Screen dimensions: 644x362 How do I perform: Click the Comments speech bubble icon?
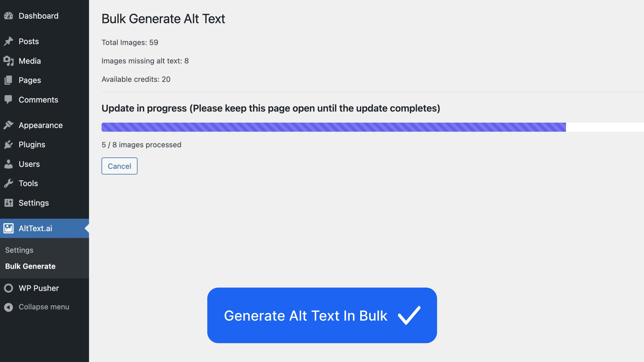8,99
